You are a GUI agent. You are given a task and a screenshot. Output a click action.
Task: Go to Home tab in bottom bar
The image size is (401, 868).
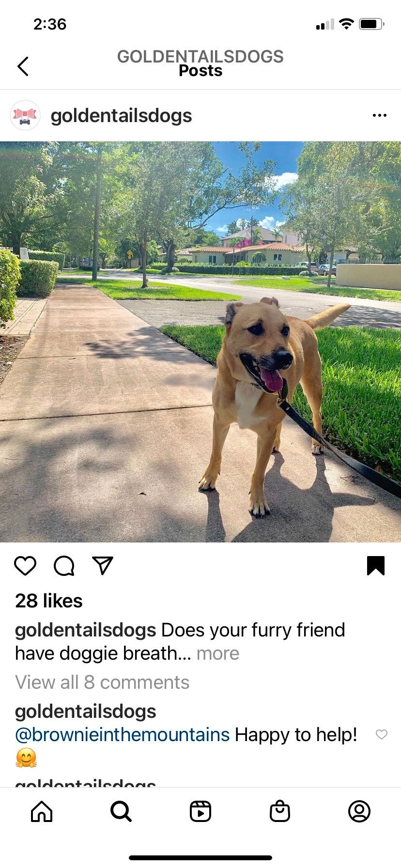(x=42, y=811)
